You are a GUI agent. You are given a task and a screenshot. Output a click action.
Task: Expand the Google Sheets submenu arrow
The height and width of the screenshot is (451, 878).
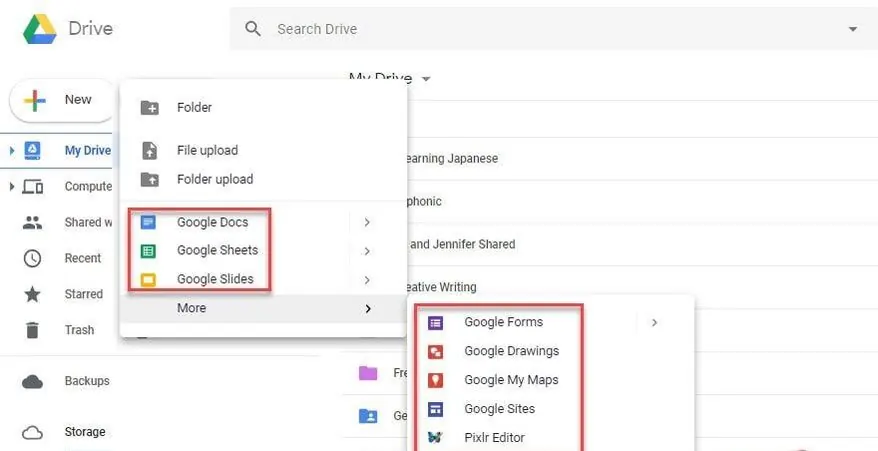click(367, 251)
